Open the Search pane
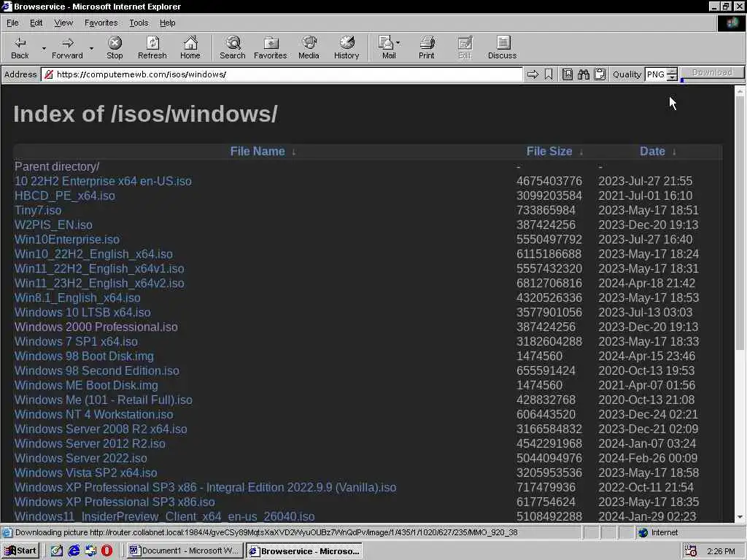747x560 pixels. coord(233,47)
